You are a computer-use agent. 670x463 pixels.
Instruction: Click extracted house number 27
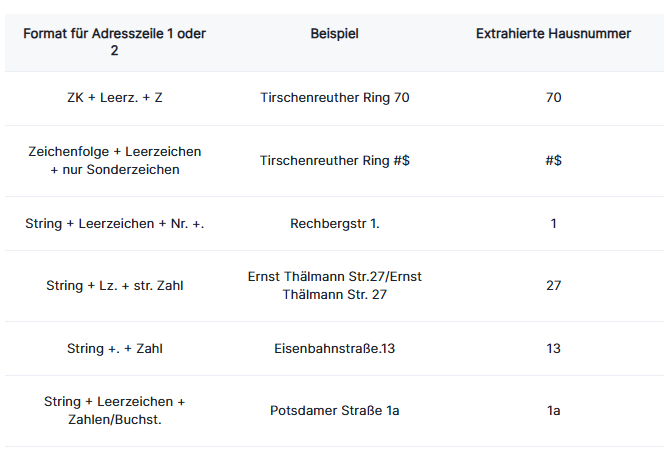(x=553, y=285)
